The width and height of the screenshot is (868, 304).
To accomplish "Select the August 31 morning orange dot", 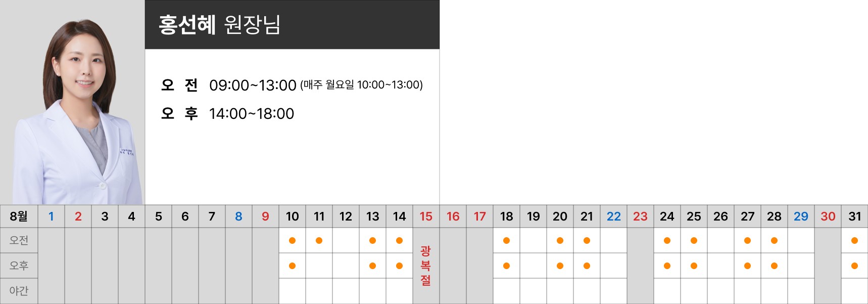I will [x=854, y=240].
